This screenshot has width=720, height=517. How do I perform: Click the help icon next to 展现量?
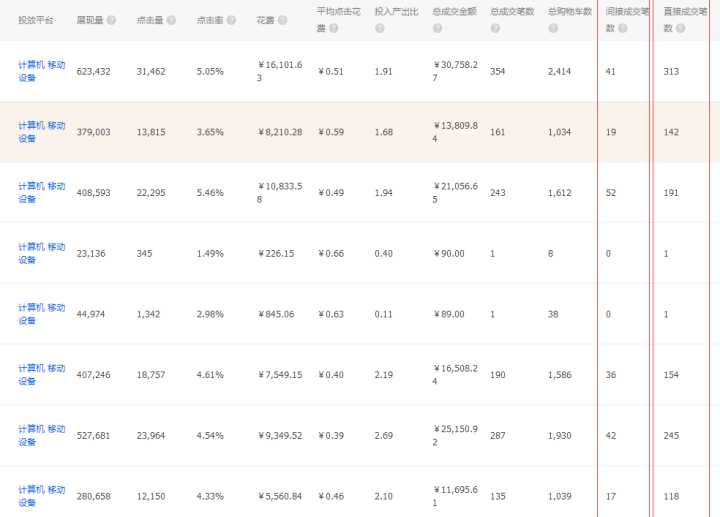tap(111, 20)
